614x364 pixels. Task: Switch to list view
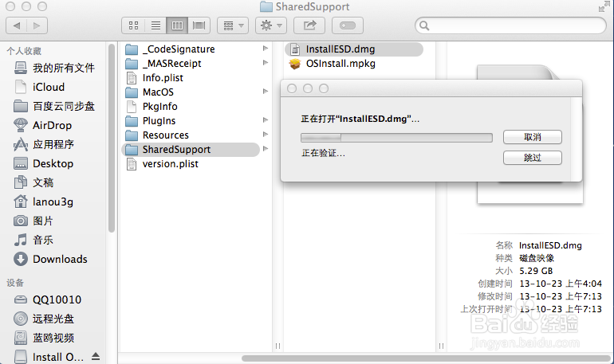click(x=155, y=25)
